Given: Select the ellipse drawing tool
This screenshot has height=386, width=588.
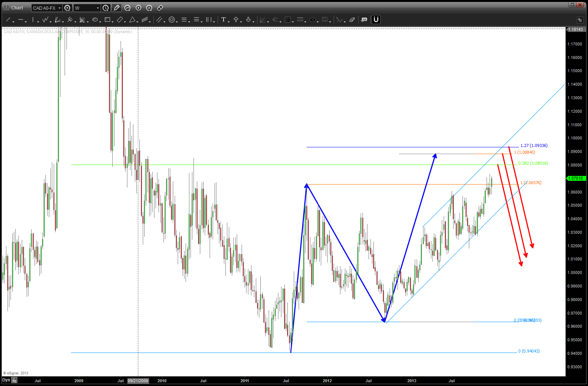Looking at the screenshot, I should [x=95, y=20].
